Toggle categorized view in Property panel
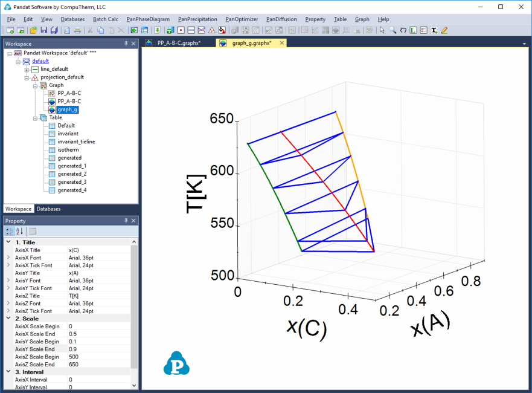Viewport: 532px width, 393px height. click(x=10, y=231)
